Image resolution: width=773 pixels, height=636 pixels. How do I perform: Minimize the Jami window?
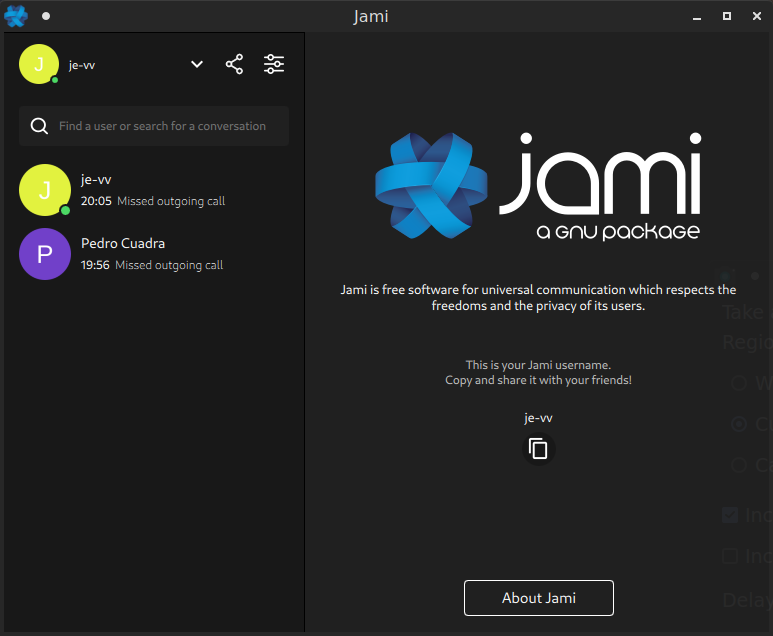click(697, 17)
